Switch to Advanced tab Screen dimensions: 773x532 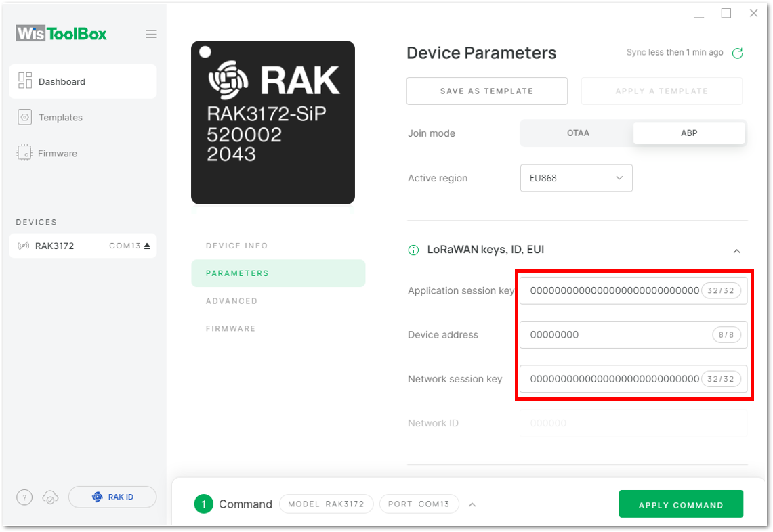coord(232,301)
